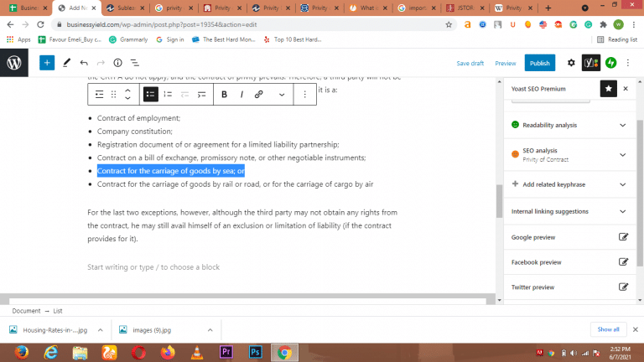The image size is (644, 362).
Task: Unpin Yoast SEO Premium with star button
Action: (609, 88)
